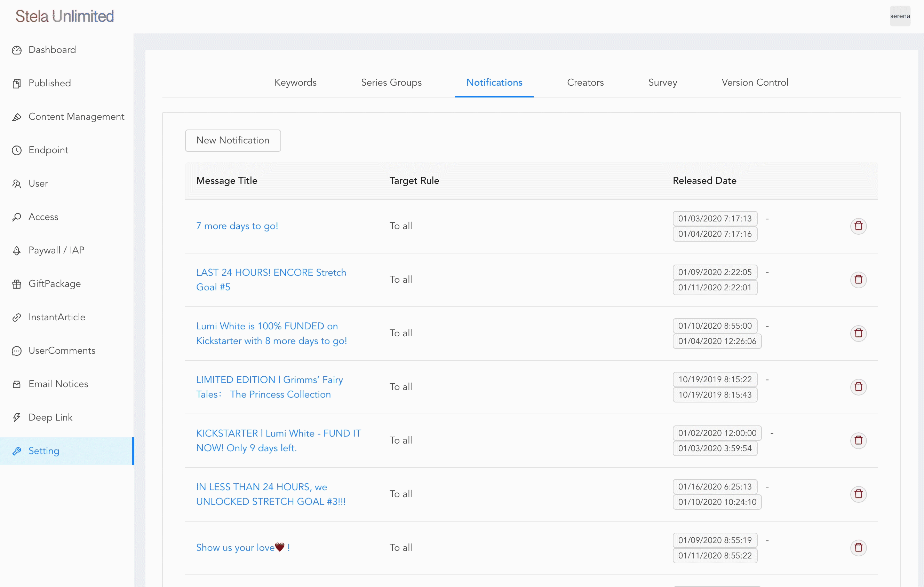This screenshot has height=587, width=924.
Task: Switch to the Keywords tab
Action: coord(295,82)
